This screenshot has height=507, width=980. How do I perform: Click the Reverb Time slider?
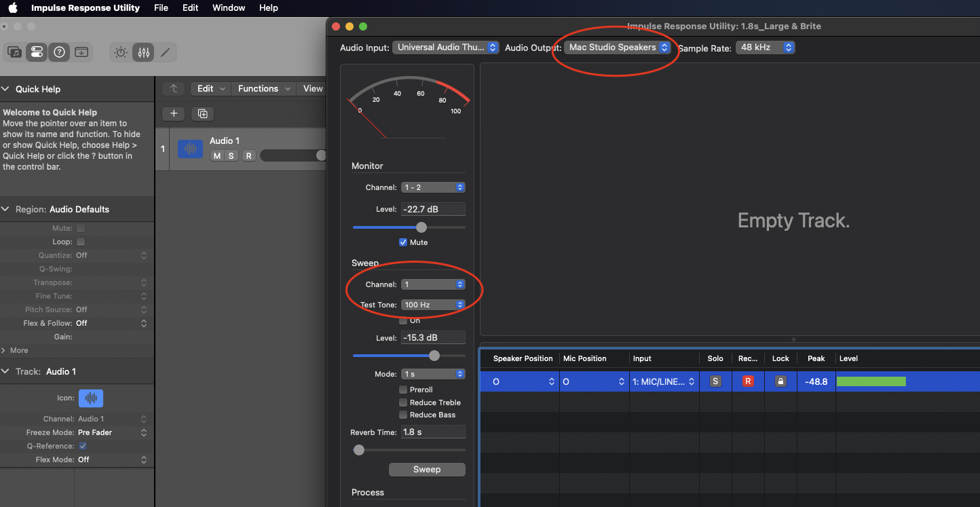409,450
